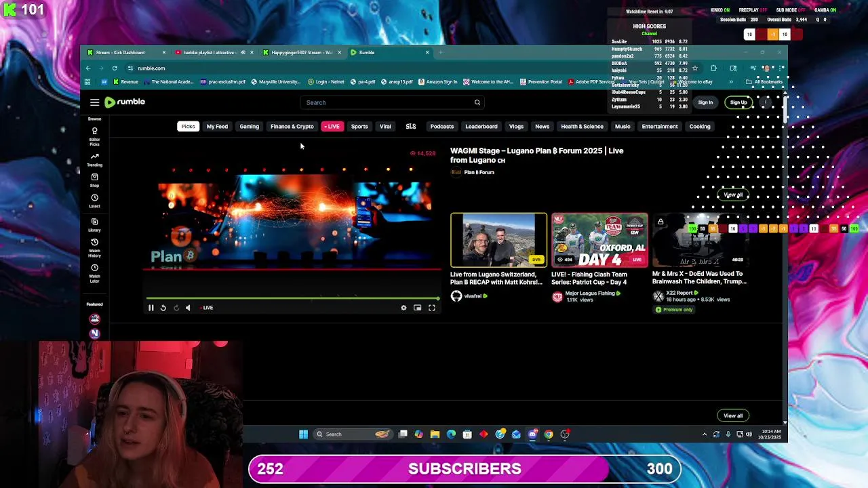Open Trending in sidebar
Image resolution: width=868 pixels, height=488 pixels.
(94, 159)
